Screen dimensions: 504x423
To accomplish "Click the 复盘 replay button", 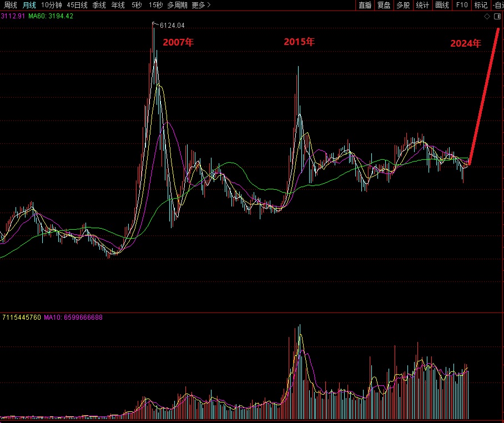I will click(x=384, y=5).
